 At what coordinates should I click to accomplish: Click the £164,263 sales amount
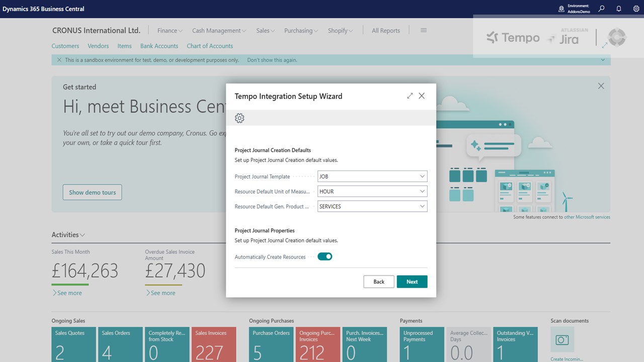click(85, 271)
